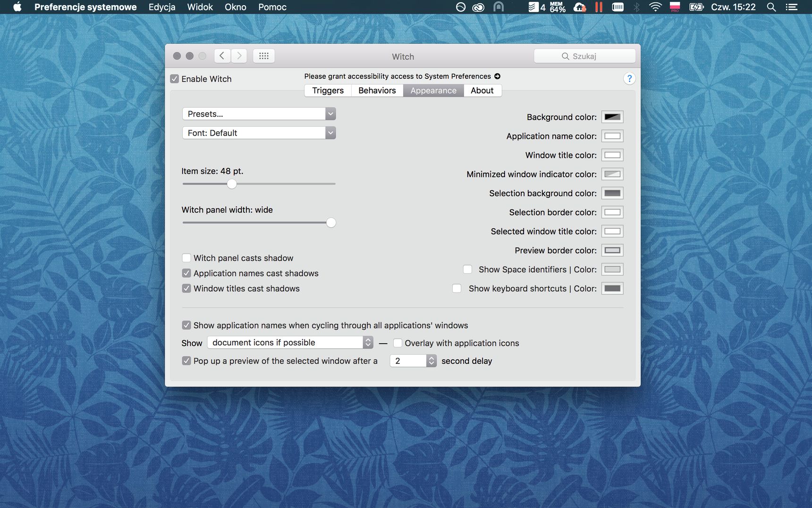
Task: Uncheck Window titles cast shadows
Action: click(186, 288)
